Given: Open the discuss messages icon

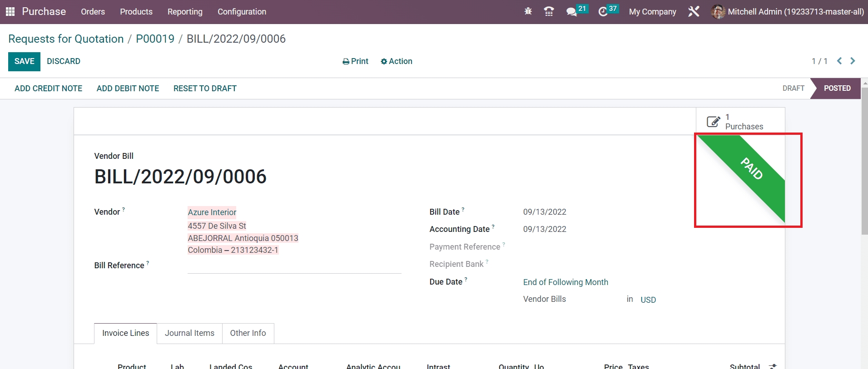Looking at the screenshot, I should coord(572,11).
